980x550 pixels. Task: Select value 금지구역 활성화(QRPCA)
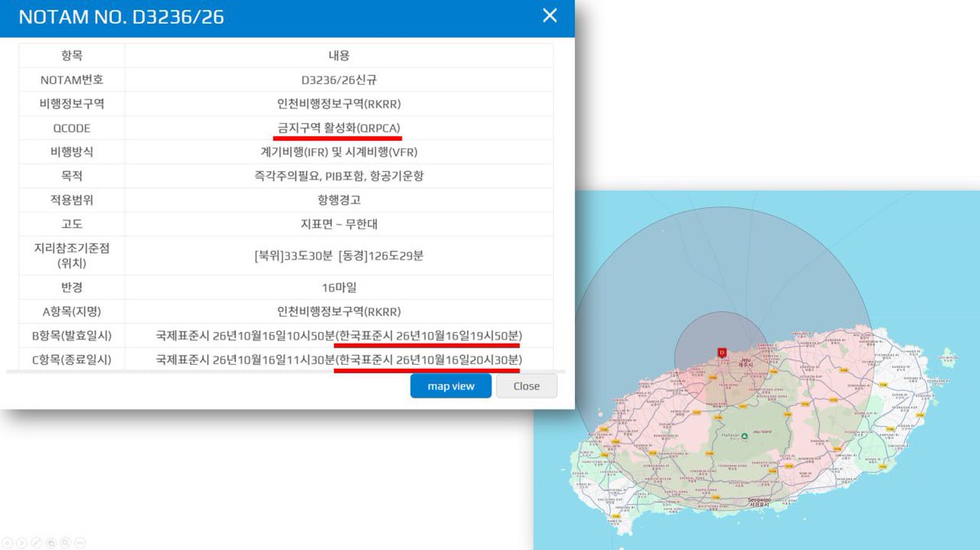338,128
